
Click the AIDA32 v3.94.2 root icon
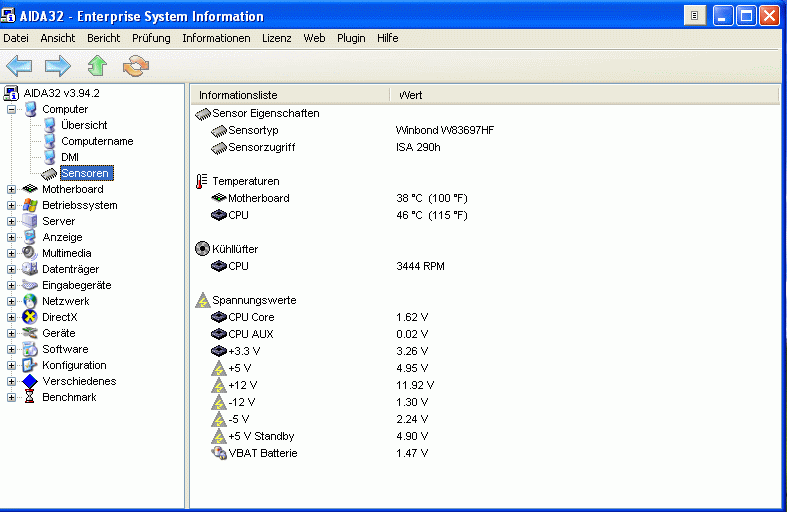point(11,93)
